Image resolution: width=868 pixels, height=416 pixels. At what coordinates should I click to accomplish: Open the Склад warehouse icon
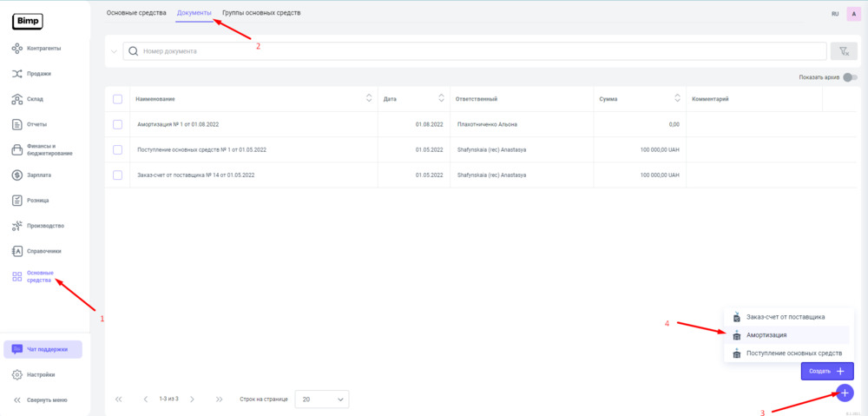[x=16, y=99]
